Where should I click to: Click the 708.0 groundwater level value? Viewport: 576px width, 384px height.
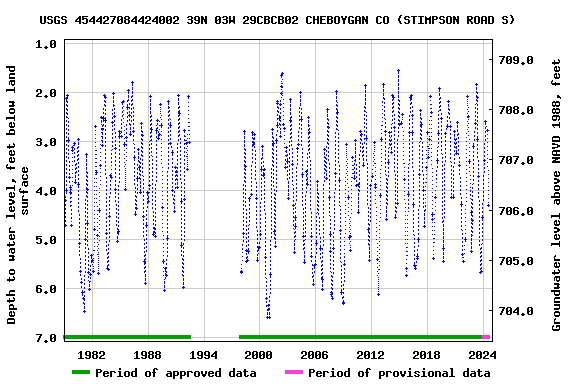(x=516, y=110)
